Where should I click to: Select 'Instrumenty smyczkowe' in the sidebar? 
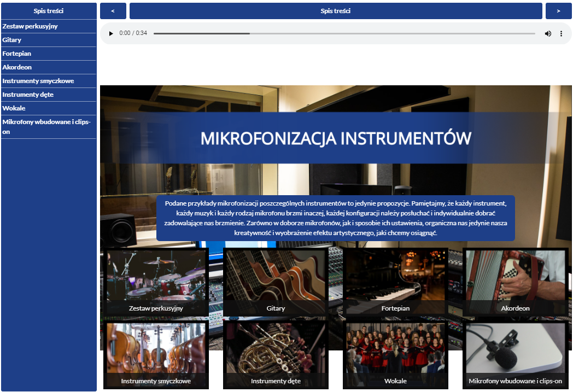pyautogui.click(x=48, y=80)
